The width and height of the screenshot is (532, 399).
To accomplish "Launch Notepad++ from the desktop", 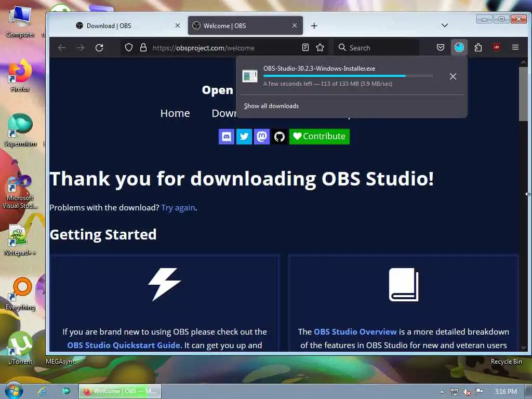I will (x=20, y=240).
